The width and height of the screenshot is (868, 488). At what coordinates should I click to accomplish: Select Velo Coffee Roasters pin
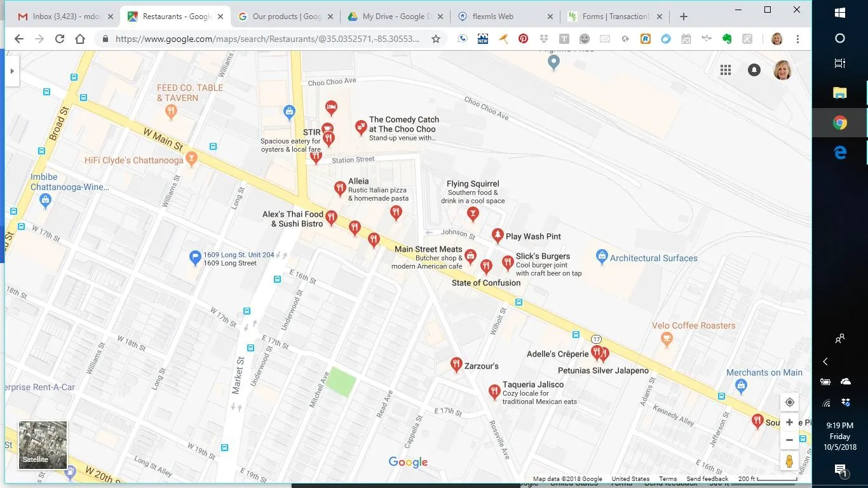(667, 340)
